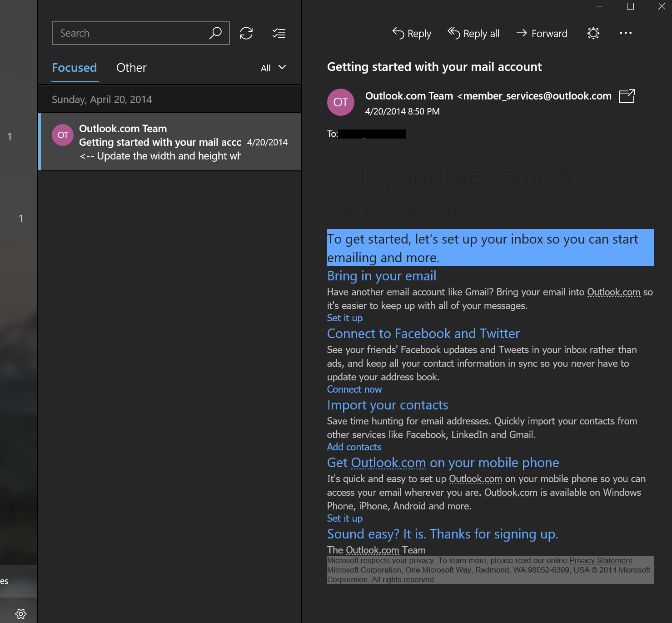This screenshot has width=672, height=623.
Task: Toggle dark/light reading mode sun icon
Action: (593, 33)
